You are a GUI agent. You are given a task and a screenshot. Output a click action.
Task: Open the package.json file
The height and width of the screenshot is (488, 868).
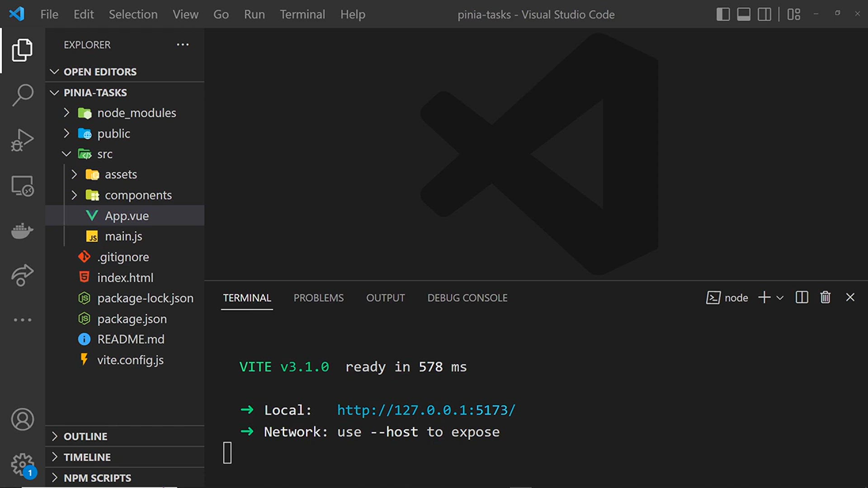[x=125, y=319]
